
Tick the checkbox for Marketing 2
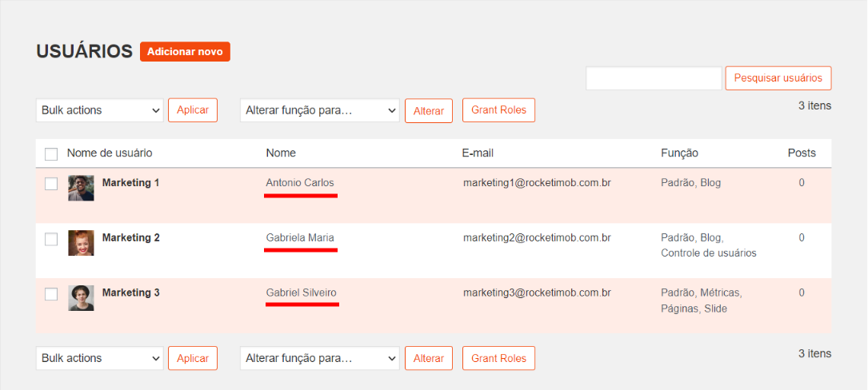[x=51, y=239]
